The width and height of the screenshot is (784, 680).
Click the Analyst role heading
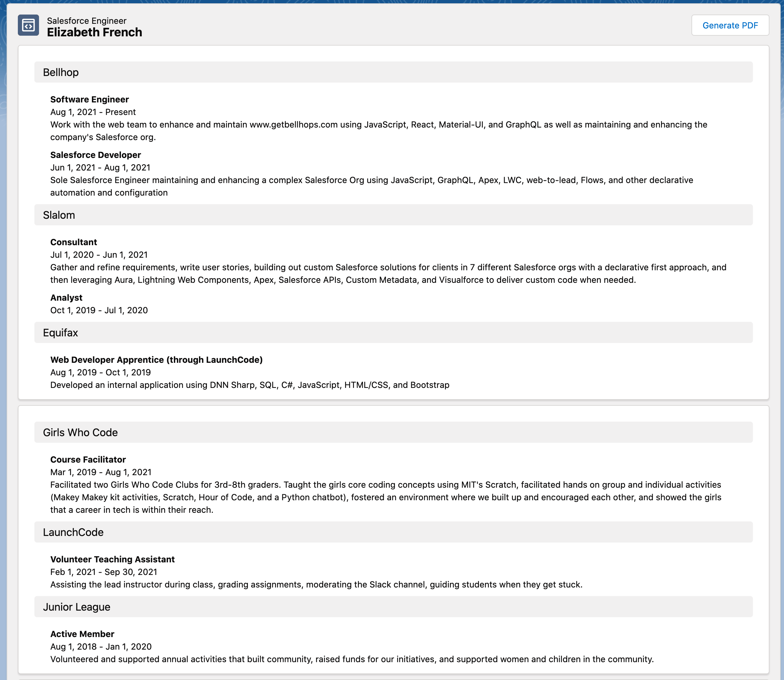coord(66,297)
